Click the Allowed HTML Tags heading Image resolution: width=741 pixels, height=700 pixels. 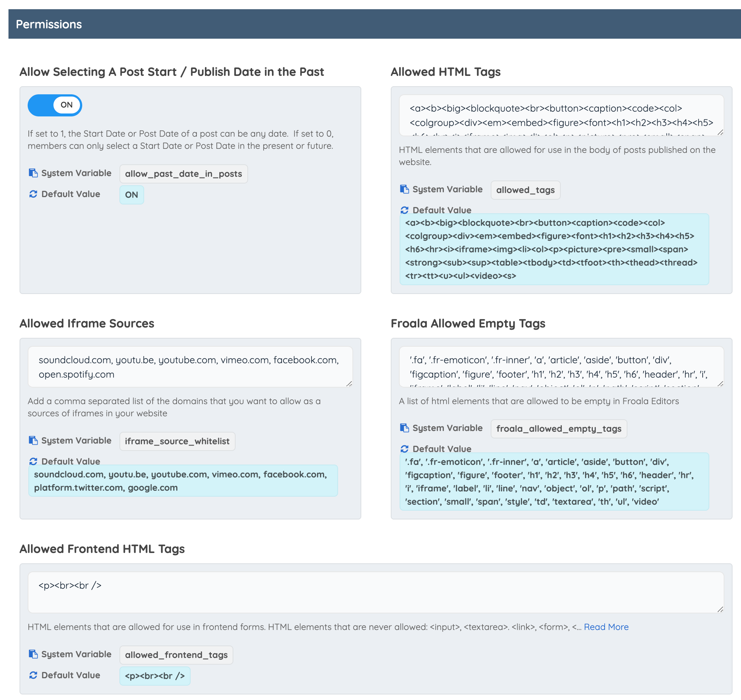tap(445, 71)
